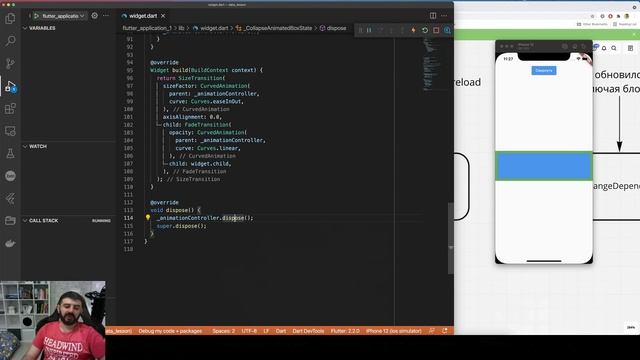Open the Flutter view in activity bar
Screen dimensions: 640x360
pyautogui.click(x=10, y=198)
